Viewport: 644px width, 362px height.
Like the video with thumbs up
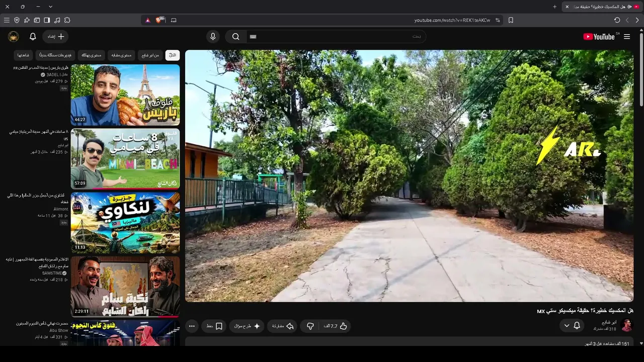pos(336,326)
